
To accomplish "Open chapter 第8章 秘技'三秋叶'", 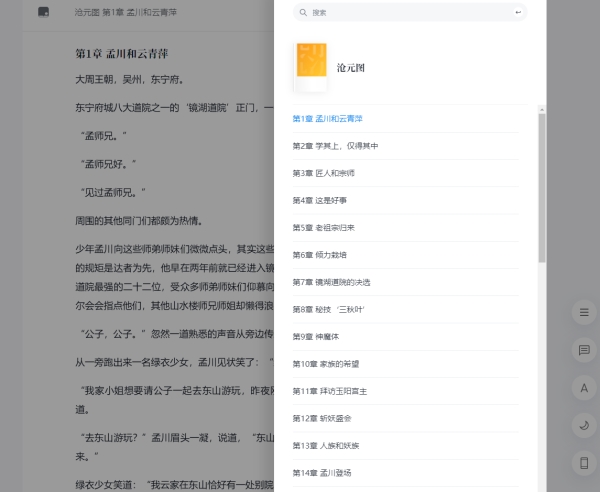I will coord(328,309).
